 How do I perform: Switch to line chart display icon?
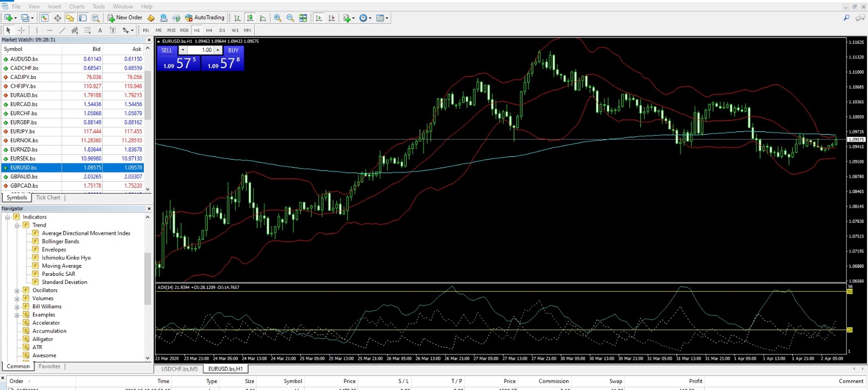(263, 18)
